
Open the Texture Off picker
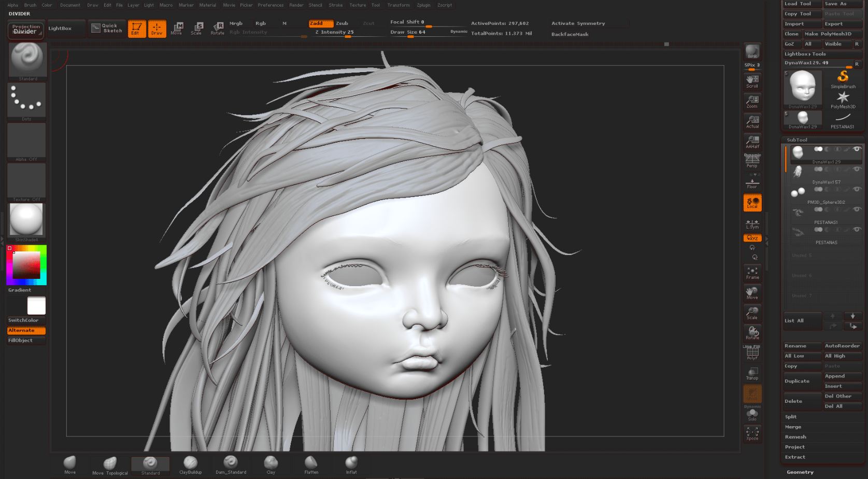27,182
